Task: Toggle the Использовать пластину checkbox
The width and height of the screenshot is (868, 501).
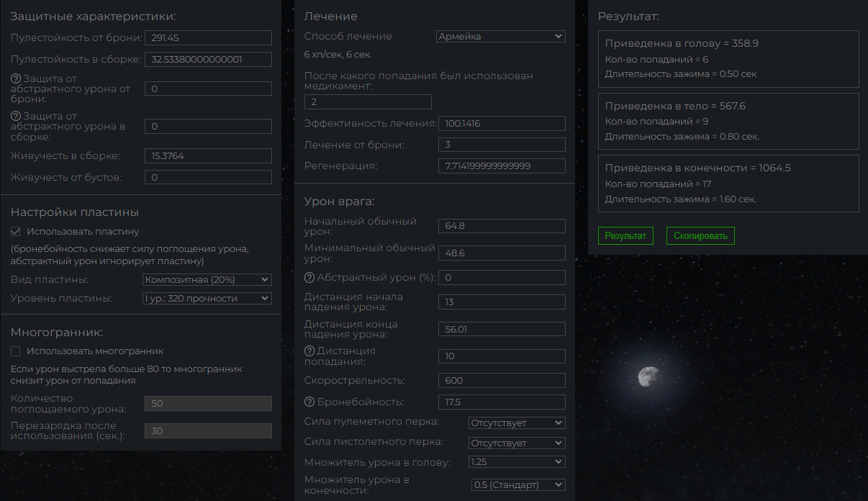Action: coord(16,232)
